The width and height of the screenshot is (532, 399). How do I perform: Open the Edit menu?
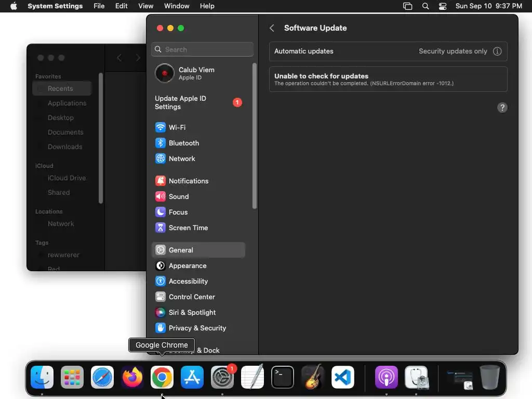121,6
